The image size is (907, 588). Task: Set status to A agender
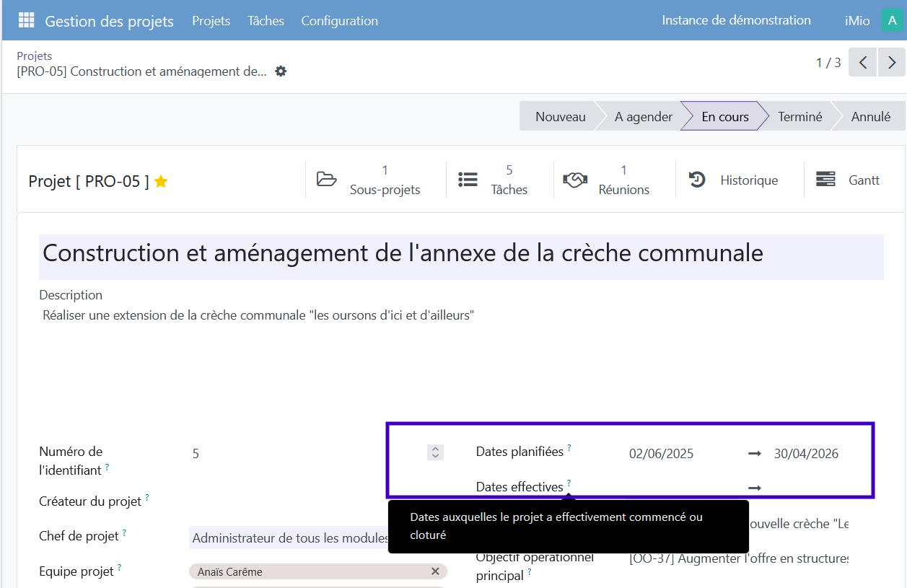643,117
